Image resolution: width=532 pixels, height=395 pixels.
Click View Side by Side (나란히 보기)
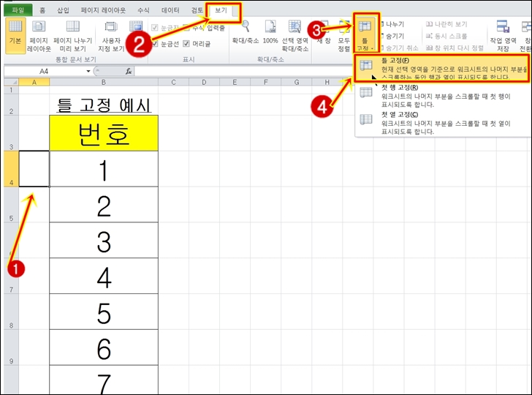click(446, 24)
